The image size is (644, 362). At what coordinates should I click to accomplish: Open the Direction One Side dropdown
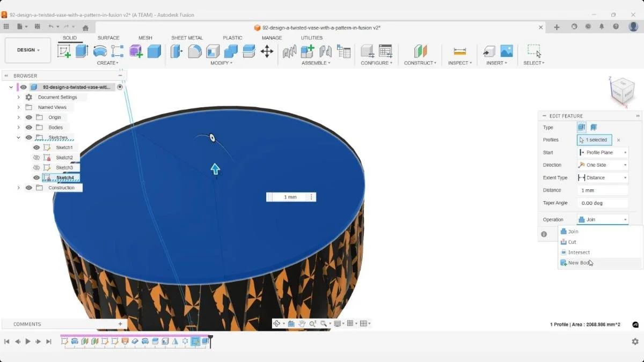pos(603,165)
